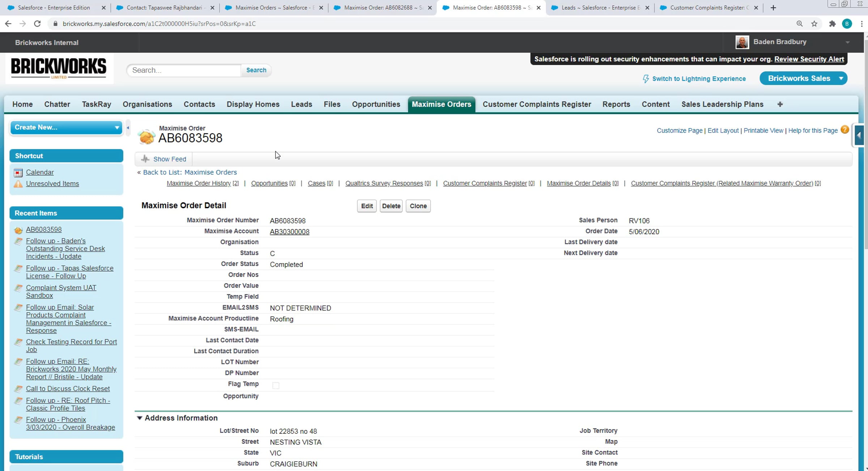Click the Calendar shortcut icon
Screen dimensions: 868x471
click(18, 173)
